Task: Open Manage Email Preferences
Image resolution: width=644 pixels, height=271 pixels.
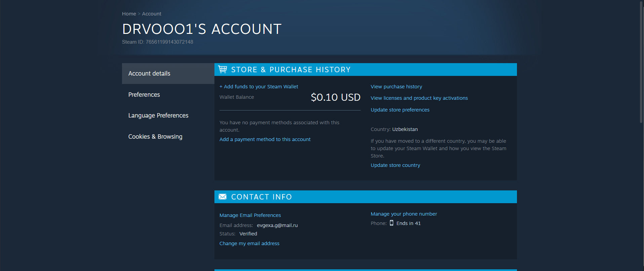Action: (x=250, y=215)
